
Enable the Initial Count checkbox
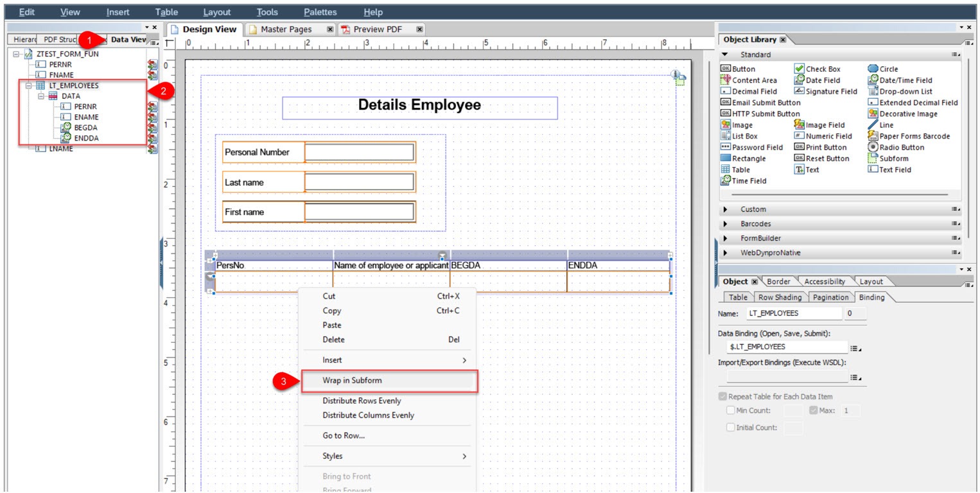click(731, 427)
